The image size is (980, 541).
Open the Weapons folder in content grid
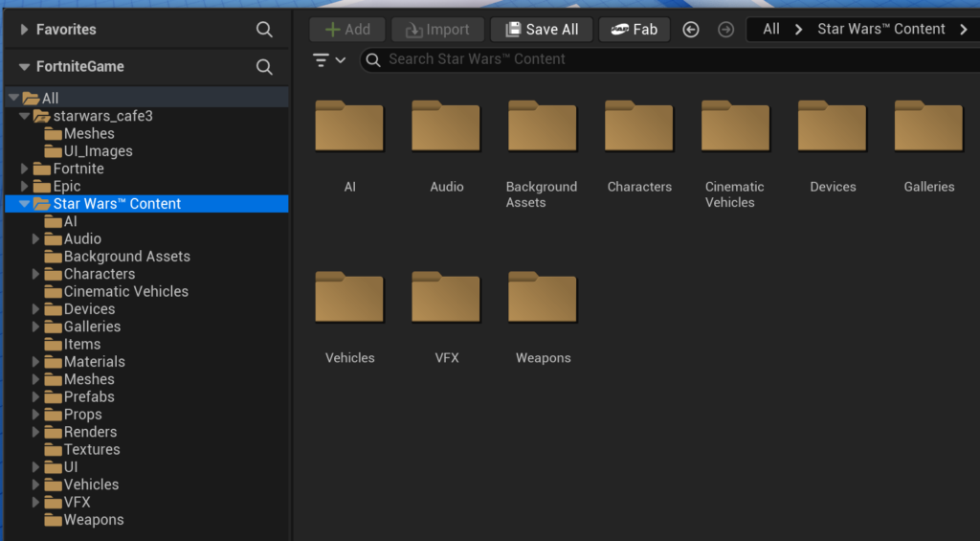[x=543, y=298]
